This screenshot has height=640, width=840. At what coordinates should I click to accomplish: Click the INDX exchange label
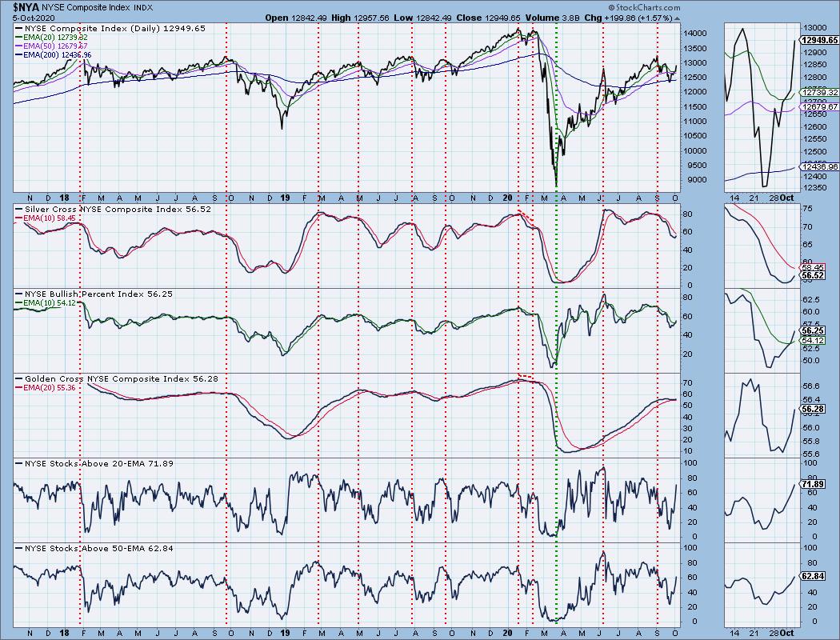pyautogui.click(x=143, y=8)
